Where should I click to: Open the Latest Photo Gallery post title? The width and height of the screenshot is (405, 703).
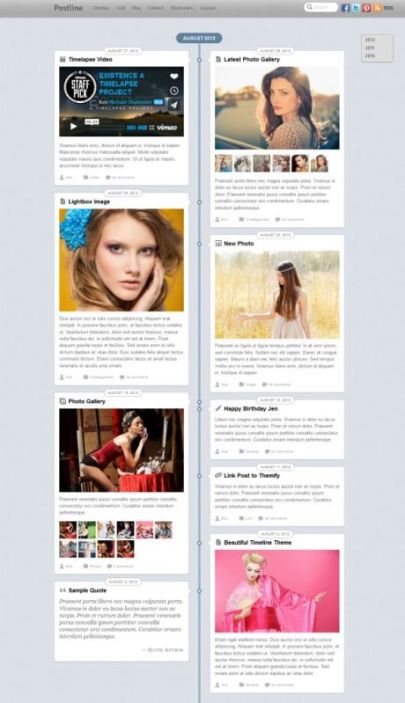tap(252, 59)
